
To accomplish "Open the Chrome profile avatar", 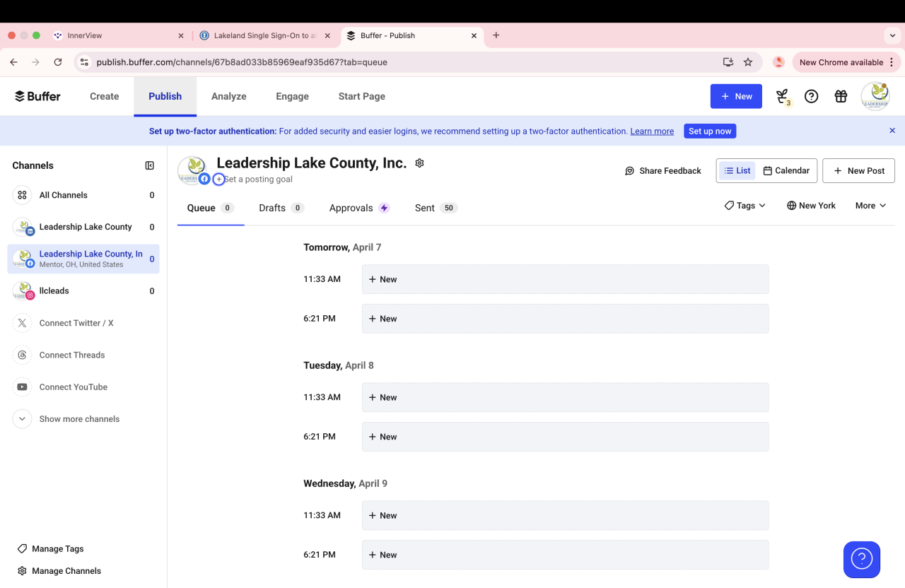I will [x=778, y=62].
